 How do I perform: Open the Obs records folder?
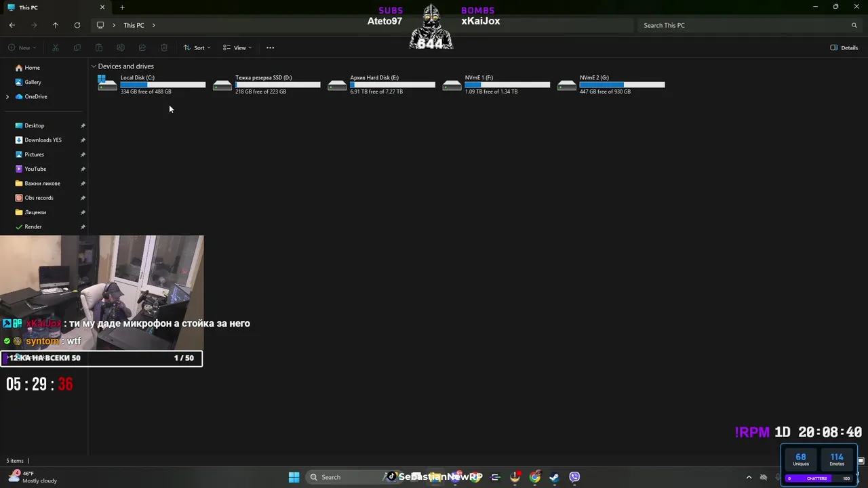point(39,198)
